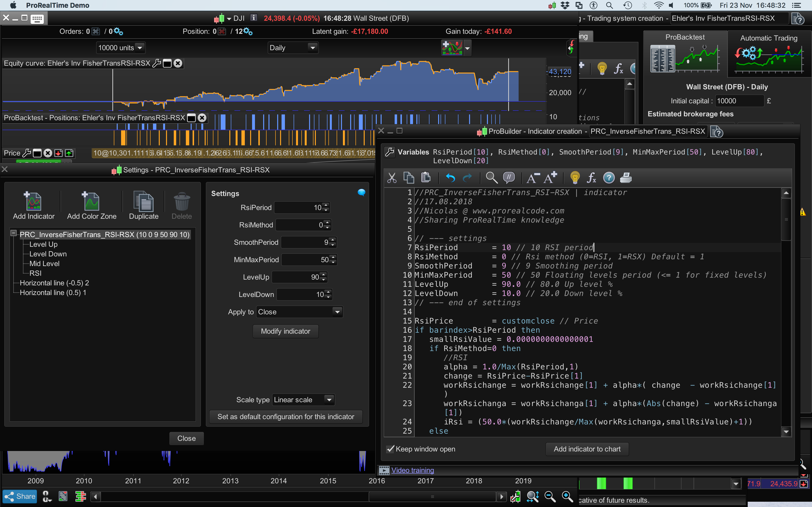Click the Cut scissors icon in ProBuilder toolbar
Screen dimensions: 812x507
391,178
